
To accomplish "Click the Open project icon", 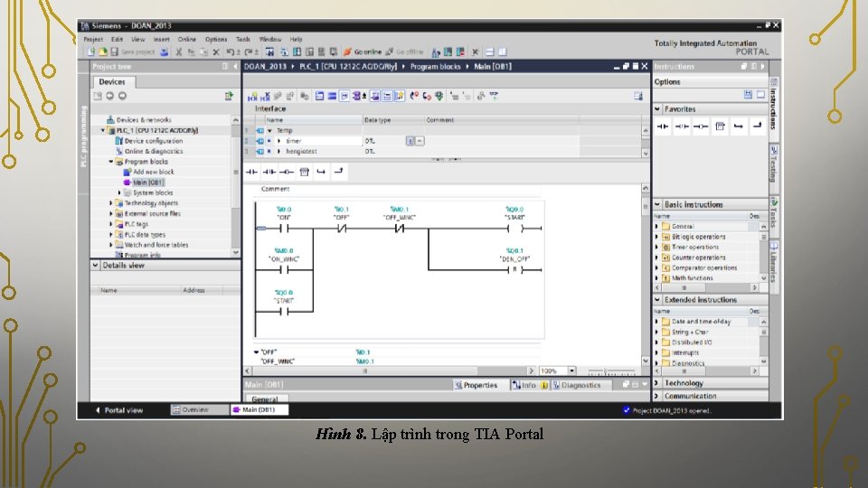I will pos(103,52).
